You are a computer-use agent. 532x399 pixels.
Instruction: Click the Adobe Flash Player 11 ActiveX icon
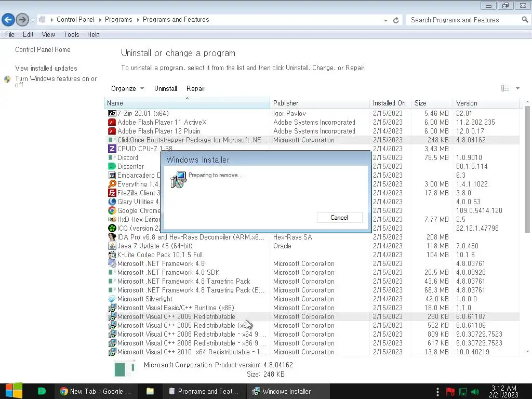pyautogui.click(x=112, y=122)
